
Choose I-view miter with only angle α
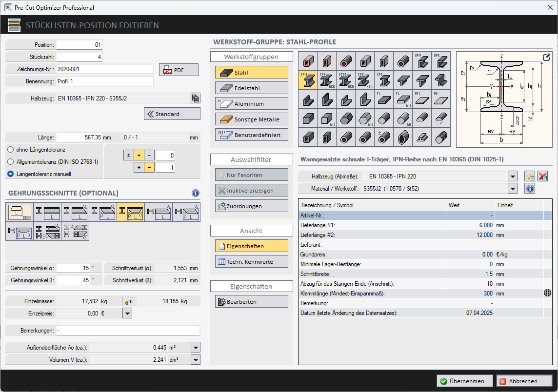[75, 212]
